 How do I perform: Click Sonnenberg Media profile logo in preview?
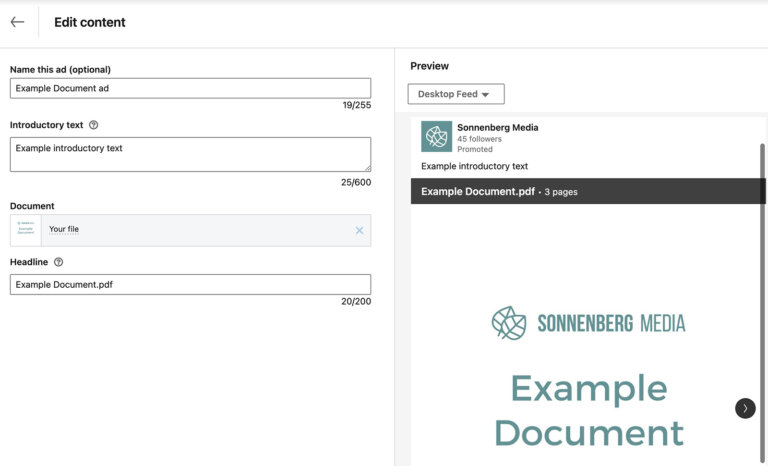click(x=436, y=137)
